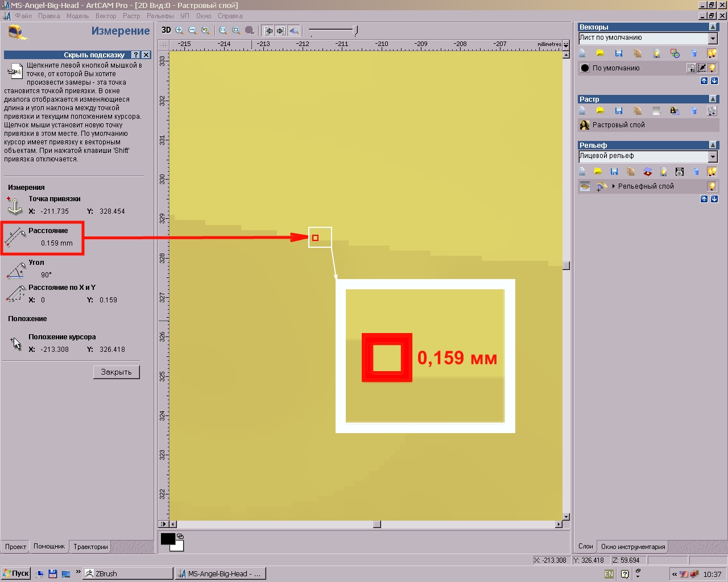Open the Лист по умолчанию dropdown

coord(713,39)
